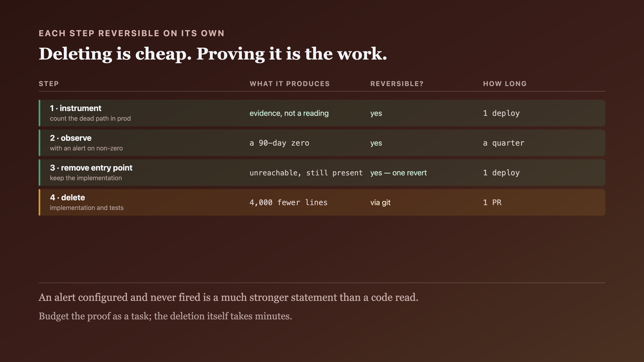Click the 'a quarter' duration cell
This screenshot has width=644, height=362.
tap(503, 143)
